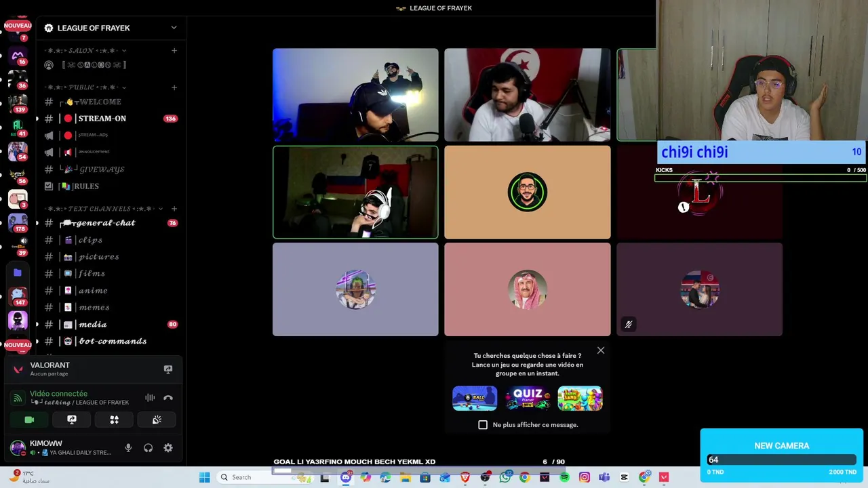Focus the video tile with white headset

coord(355,192)
